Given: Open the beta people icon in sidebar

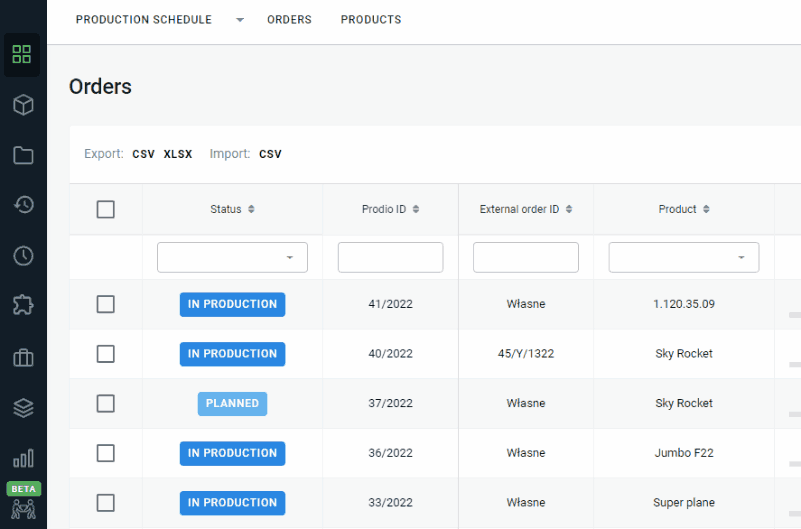Looking at the screenshot, I should click(23, 509).
